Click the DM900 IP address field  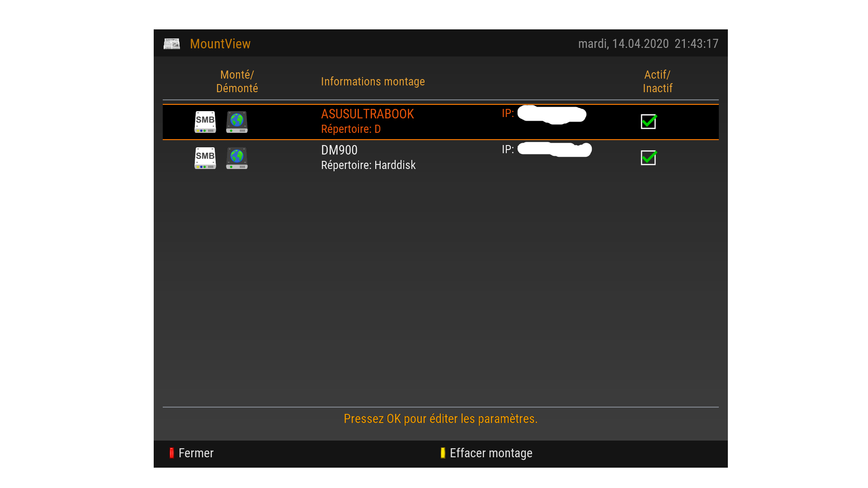click(x=546, y=150)
